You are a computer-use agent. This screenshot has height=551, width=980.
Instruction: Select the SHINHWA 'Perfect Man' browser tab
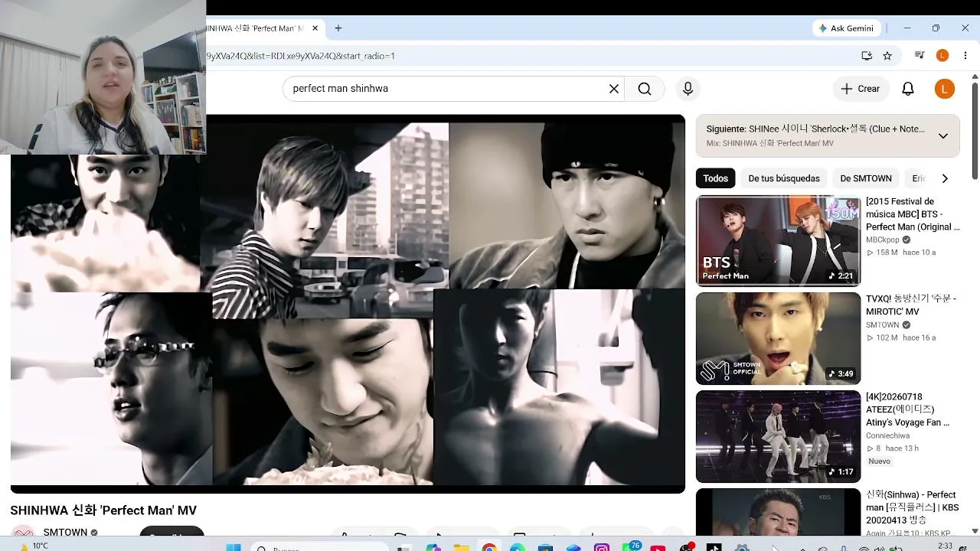(x=260, y=28)
